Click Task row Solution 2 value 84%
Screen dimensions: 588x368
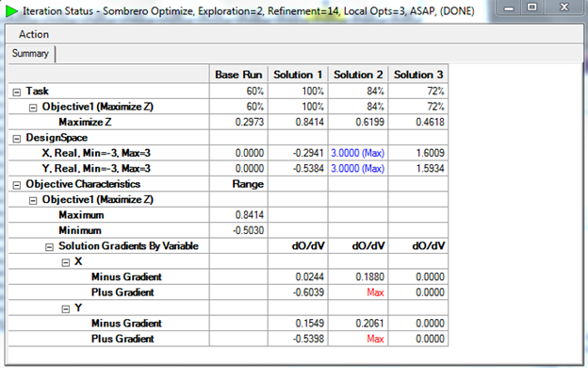click(375, 92)
